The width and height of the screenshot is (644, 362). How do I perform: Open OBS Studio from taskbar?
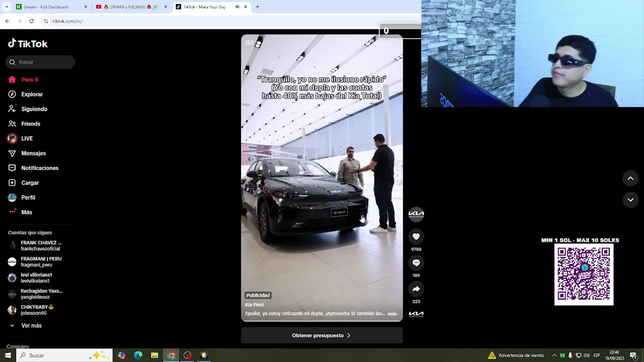click(x=188, y=355)
